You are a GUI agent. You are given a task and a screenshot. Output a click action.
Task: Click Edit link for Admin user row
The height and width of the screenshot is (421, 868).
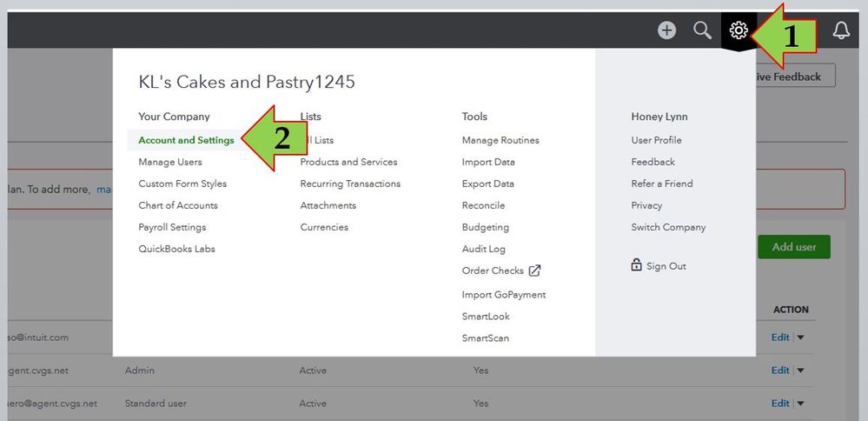(x=780, y=371)
